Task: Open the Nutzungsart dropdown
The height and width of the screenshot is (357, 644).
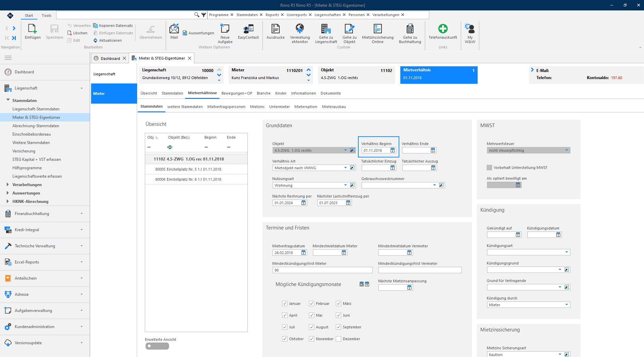Action: 345,185
